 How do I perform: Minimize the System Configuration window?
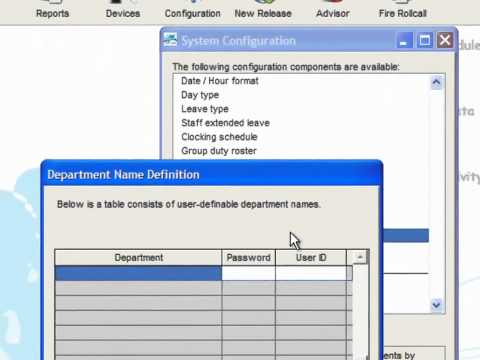(x=404, y=41)
